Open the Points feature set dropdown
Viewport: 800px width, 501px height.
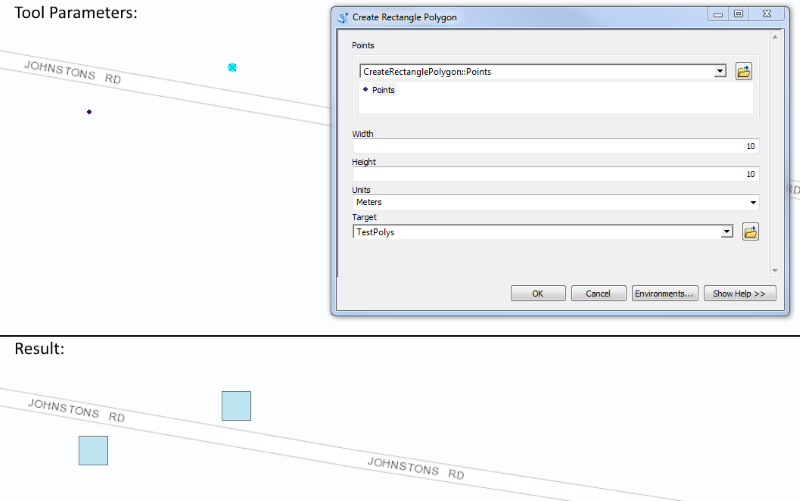point(720,71)
